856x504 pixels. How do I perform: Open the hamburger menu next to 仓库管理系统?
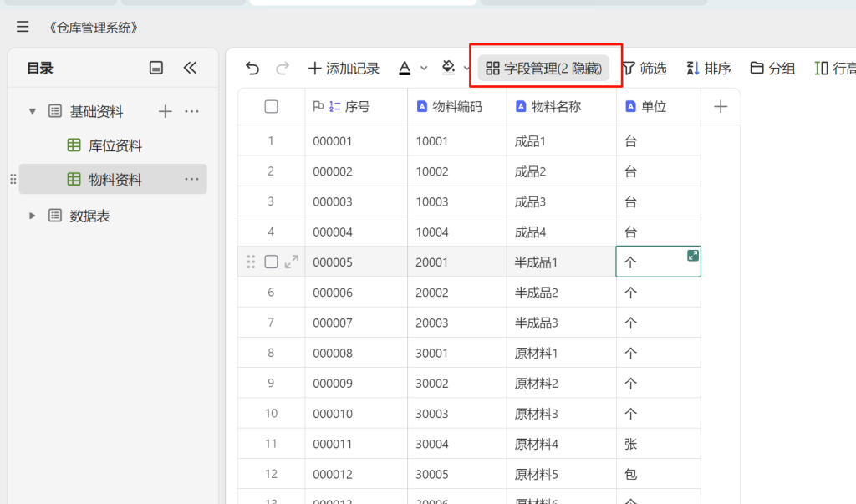click(23, 27)
